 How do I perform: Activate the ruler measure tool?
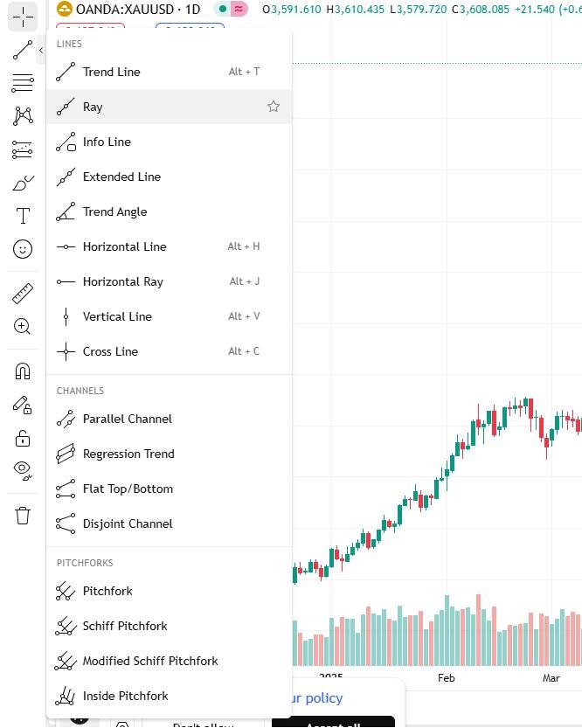tap(22, 294)
